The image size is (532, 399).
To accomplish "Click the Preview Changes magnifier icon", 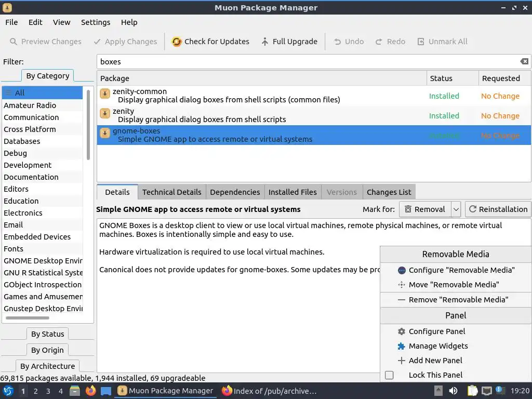I will click(x=13, y=42).
